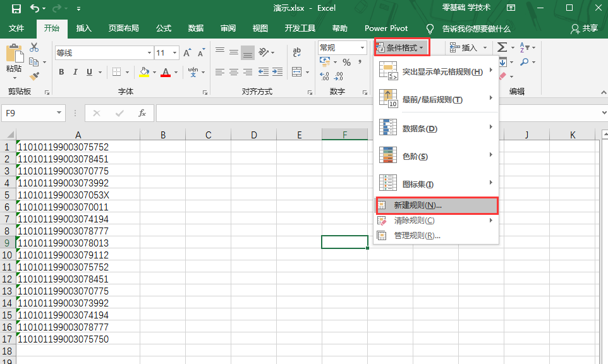Image resolution: width=608 pixels, height=364 pixels.
Task: Open the 条件格式 dropdown button
Action: (402, 47)
